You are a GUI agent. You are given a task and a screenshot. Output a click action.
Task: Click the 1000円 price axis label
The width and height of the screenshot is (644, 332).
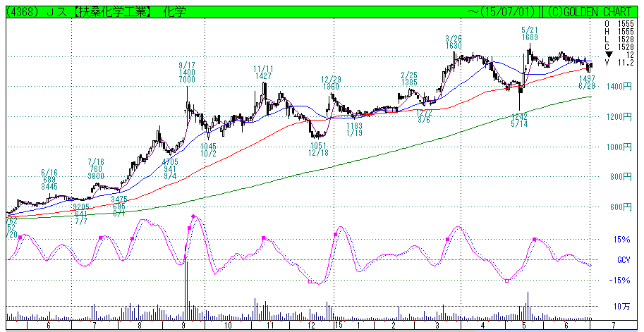point(617,147)
